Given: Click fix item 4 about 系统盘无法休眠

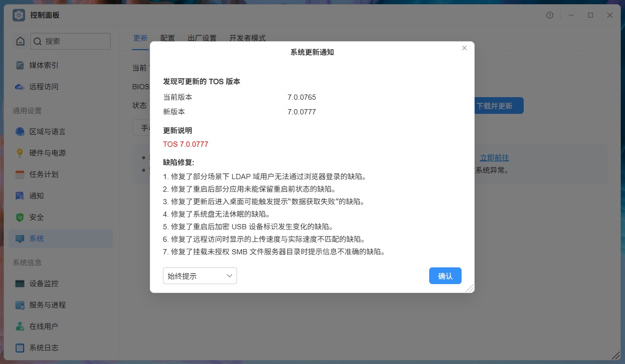Looking at the screenshot, I should (217, 214).
